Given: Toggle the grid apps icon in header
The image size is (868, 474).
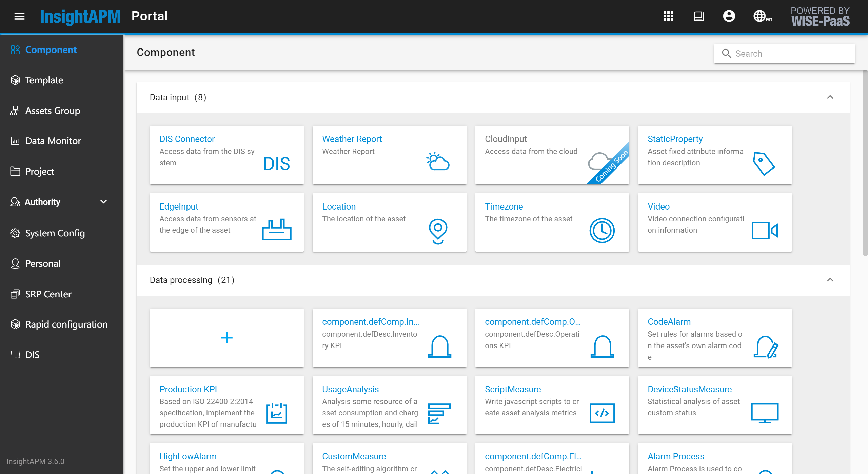Looking at the screenshot, I should click(668, 16).
